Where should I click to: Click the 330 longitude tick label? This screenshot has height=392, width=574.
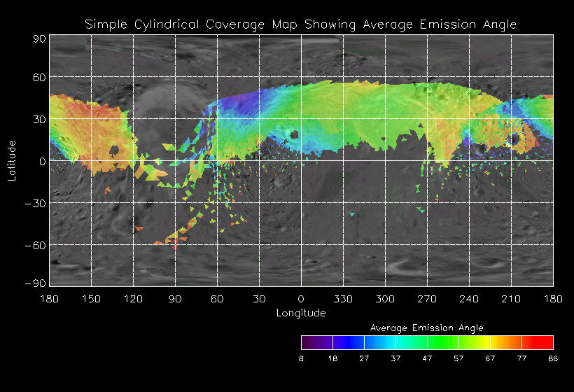(x=343, y=299)
